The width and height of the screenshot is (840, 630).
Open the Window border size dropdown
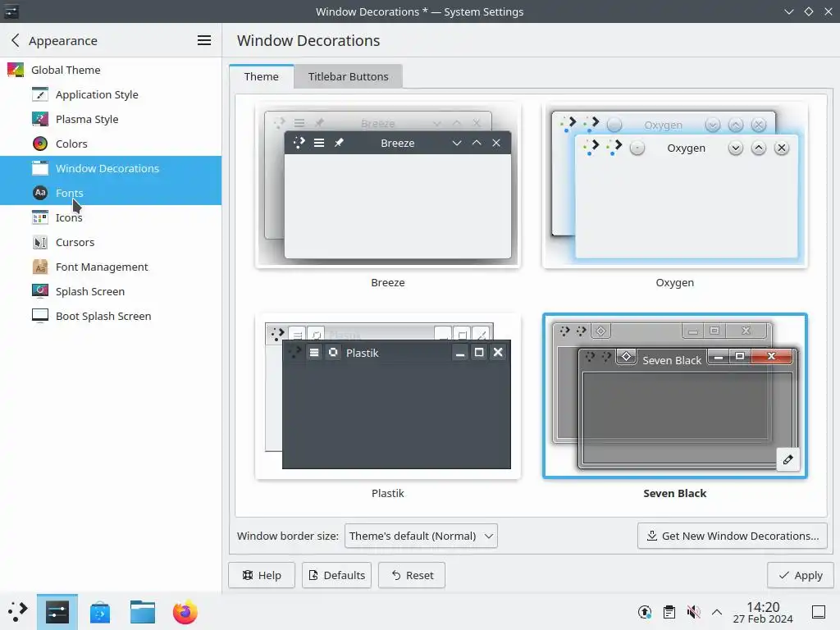(421, 536)
